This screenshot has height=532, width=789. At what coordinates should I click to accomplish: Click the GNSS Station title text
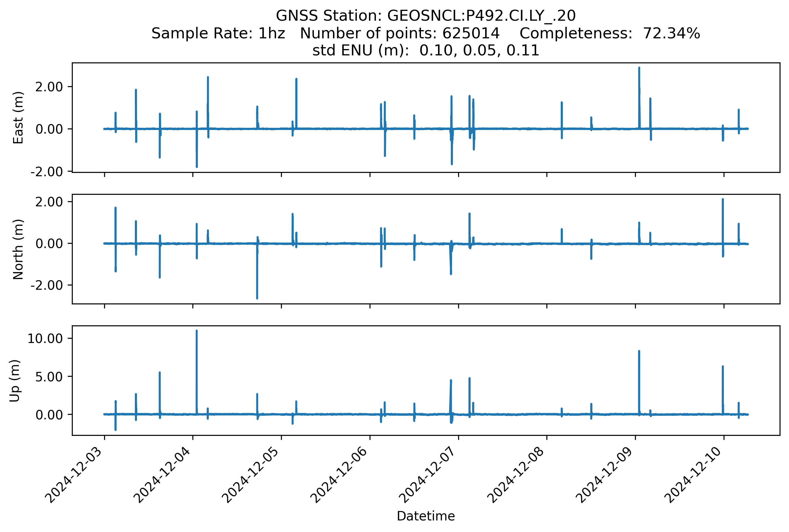pos(426,16)
